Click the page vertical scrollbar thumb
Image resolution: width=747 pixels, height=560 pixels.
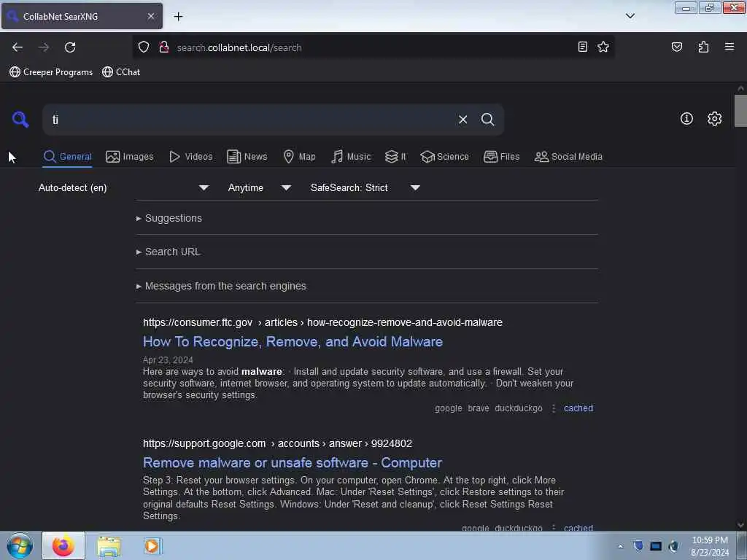tap(740, 111)
